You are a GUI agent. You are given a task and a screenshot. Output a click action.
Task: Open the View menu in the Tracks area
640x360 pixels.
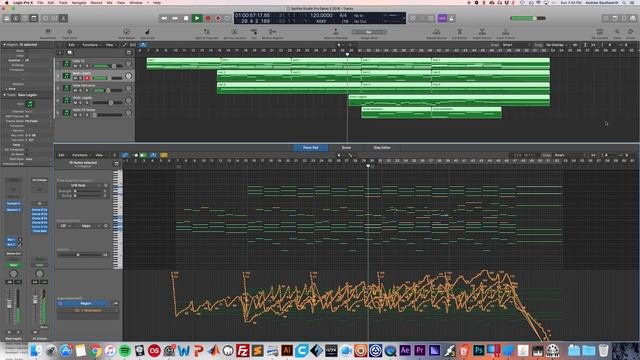(110, 45)
